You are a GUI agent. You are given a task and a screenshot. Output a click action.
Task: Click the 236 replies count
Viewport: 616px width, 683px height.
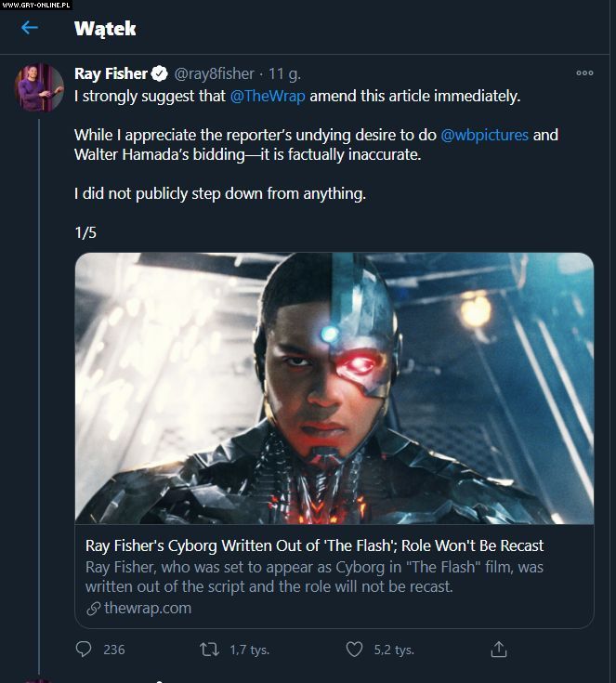114,650
